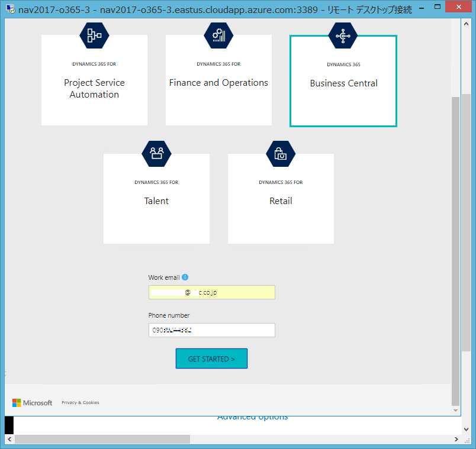
Task: Click the Talent hexagon icon
Action: click(156, 153)
